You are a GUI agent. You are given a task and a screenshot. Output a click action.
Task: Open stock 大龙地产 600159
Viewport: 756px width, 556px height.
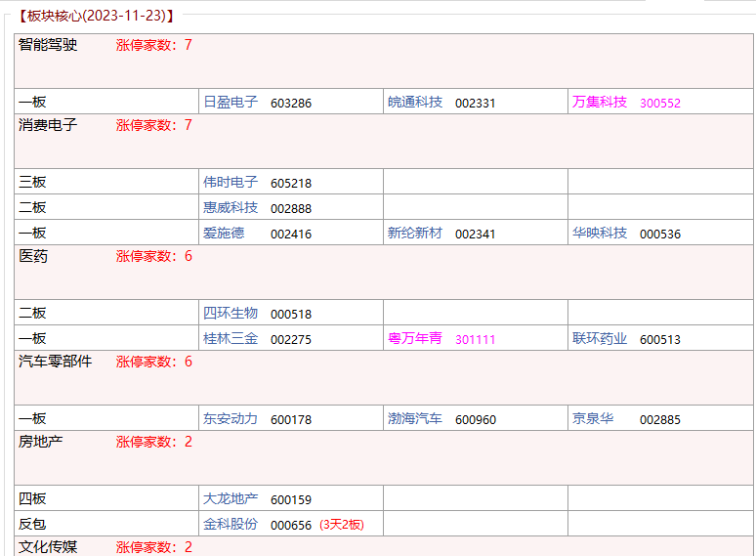(x=257, y=499)
